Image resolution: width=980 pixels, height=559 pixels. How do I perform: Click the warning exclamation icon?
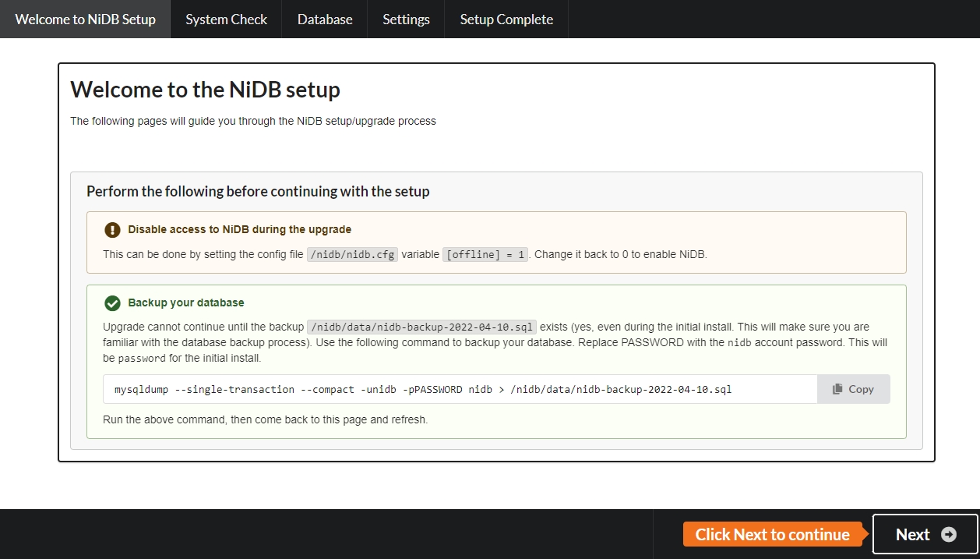(x=112, y=230)
